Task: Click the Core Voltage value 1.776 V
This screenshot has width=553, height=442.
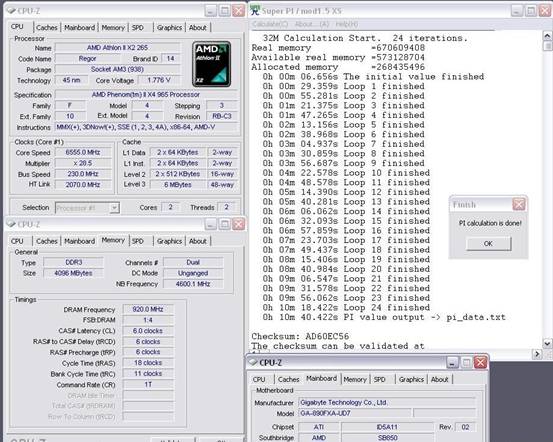Action: click(x=159, y=80)
